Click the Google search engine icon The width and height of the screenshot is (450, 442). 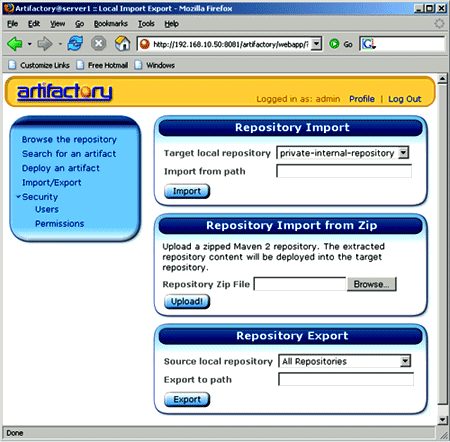(x=368, y=44)
